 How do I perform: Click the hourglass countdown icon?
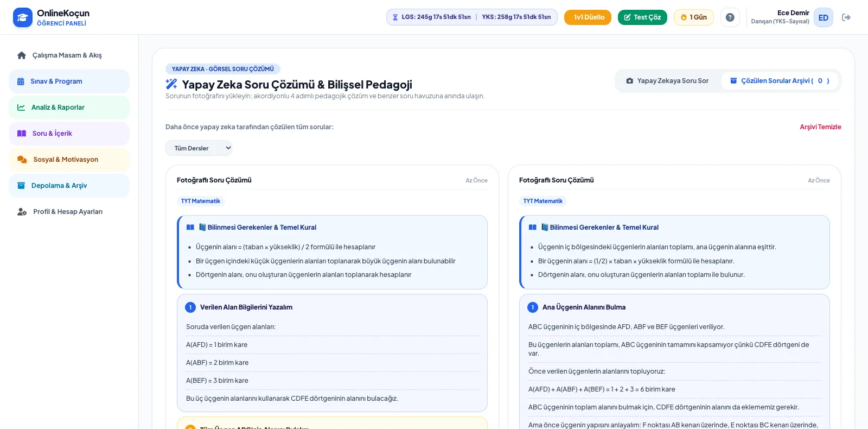(395, 17)
